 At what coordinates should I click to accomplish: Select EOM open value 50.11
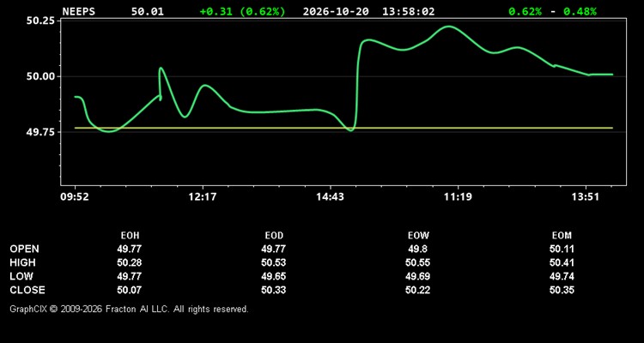[x=562, y=249]
